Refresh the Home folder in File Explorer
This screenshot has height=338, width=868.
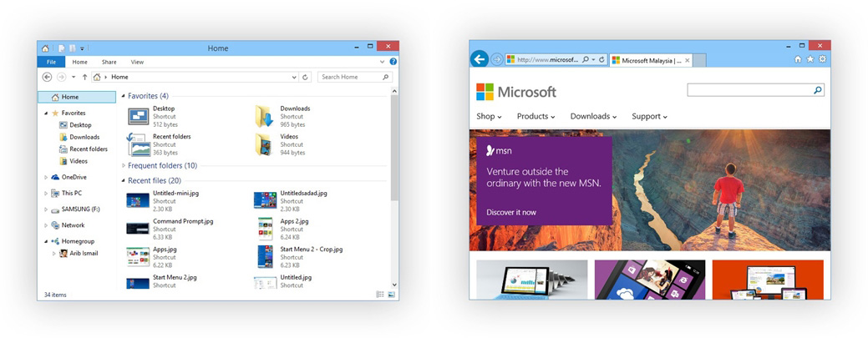pyautogui.click(x=305, y=77)
